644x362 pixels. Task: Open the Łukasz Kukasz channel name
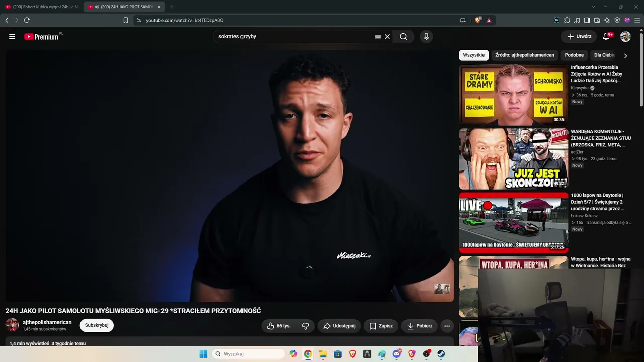point(584,216)
